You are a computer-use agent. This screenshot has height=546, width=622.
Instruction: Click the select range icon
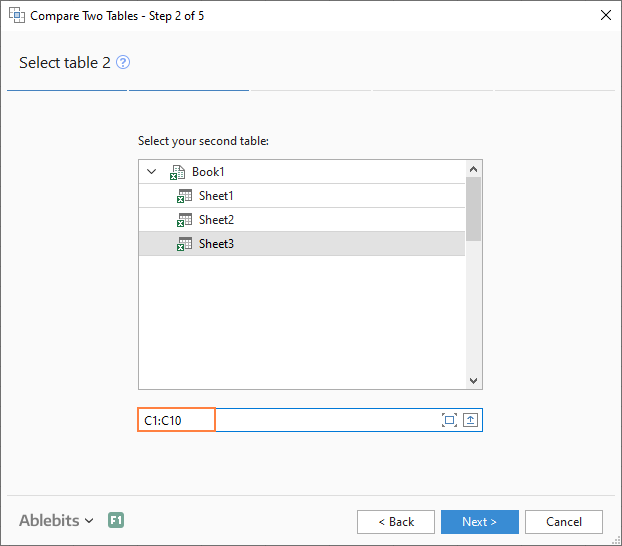pos(449,420)
